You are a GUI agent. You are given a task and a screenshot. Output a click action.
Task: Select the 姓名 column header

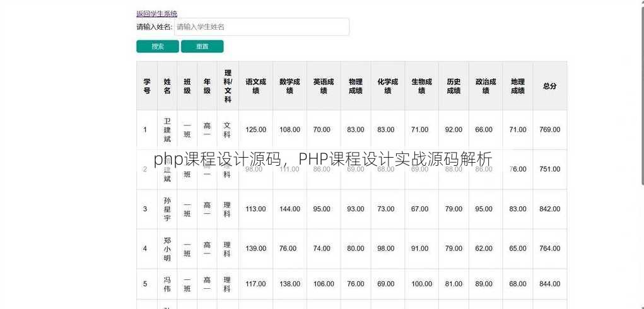pyautogui.click(x=167, y=86)
